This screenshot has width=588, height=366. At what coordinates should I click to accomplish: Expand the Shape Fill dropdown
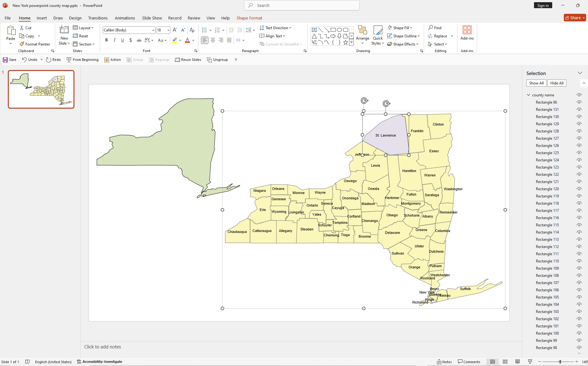click(x=411, y=28)
